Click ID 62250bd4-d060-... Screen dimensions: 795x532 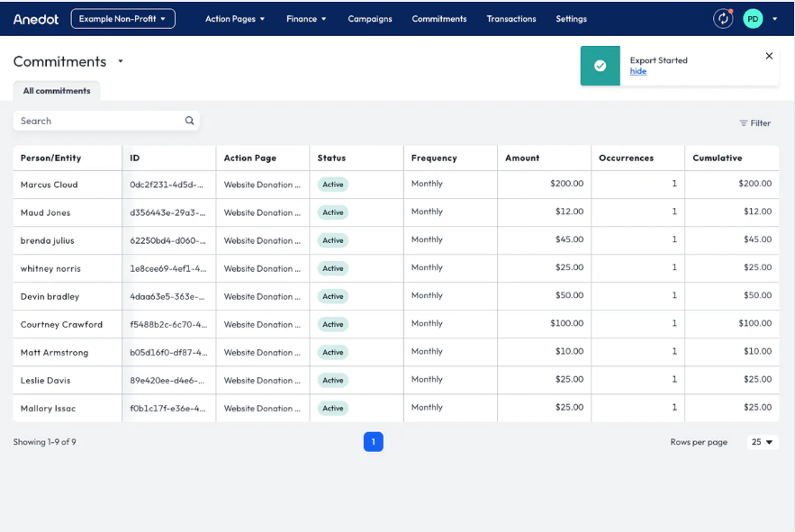(x=167, y=240)
